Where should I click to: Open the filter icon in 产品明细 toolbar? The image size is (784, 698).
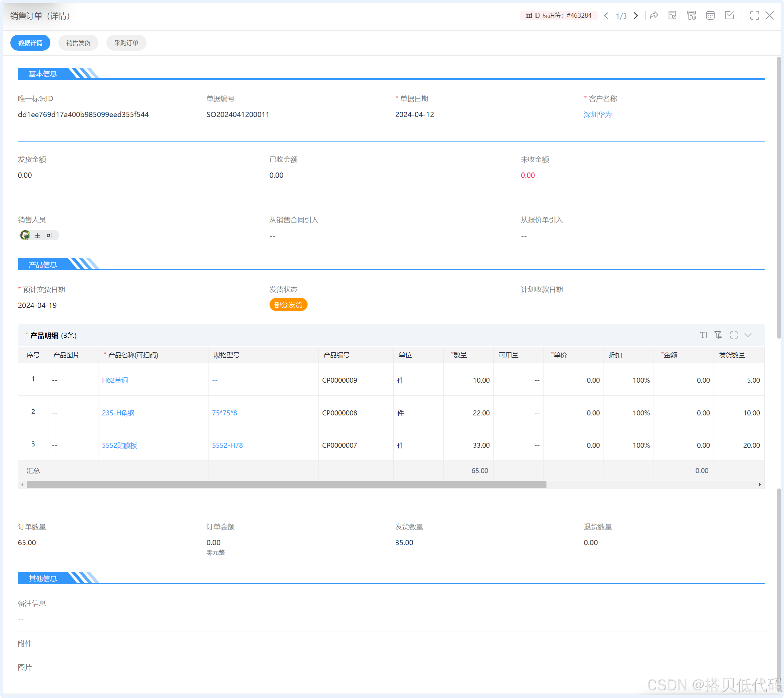point(718,335)
